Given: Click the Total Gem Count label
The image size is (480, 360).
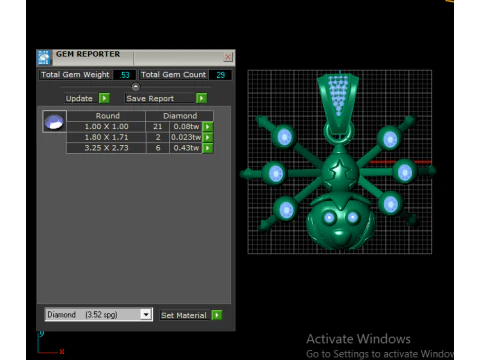Looking at the screenshot, I should (173, 75).
